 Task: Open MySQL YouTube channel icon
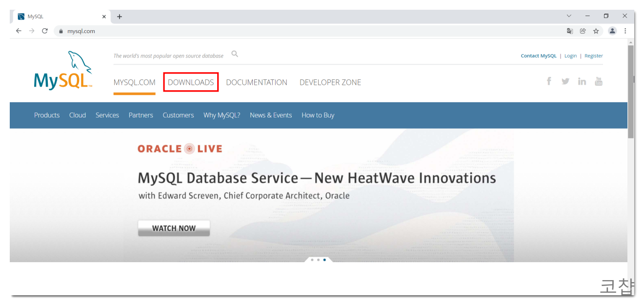pyautogui.click(x=599, y=81)
